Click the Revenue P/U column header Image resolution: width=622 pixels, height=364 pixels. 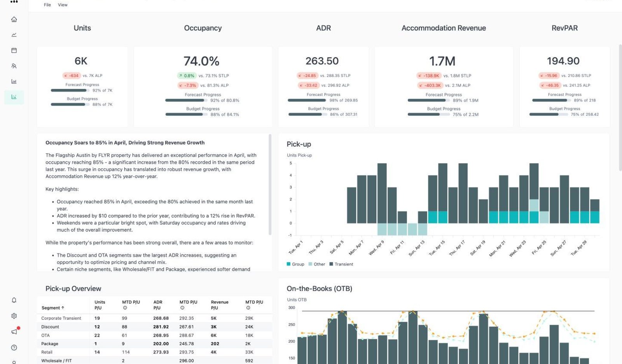tap(220, 305)
